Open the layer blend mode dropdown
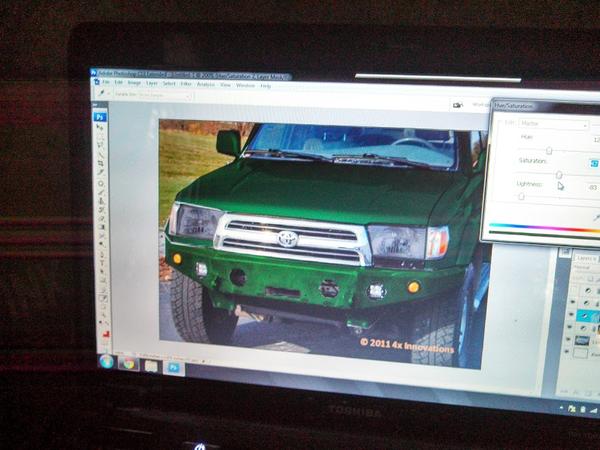 click(585, 267)
